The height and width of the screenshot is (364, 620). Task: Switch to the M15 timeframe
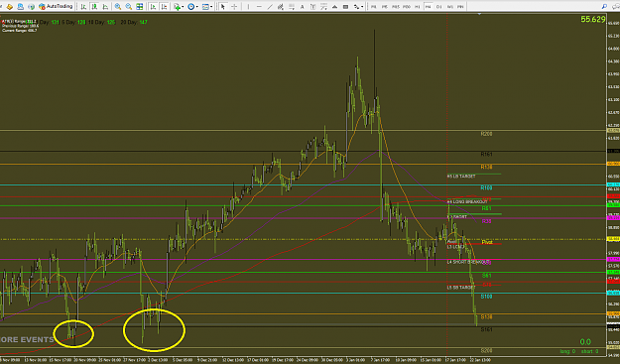click(x=396, y=7)
